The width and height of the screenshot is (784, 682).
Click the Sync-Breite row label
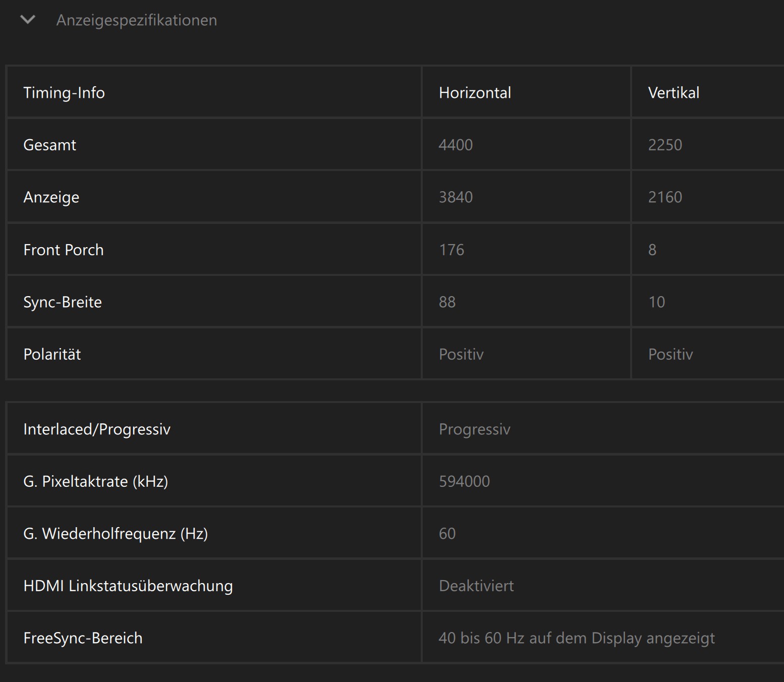63,302
